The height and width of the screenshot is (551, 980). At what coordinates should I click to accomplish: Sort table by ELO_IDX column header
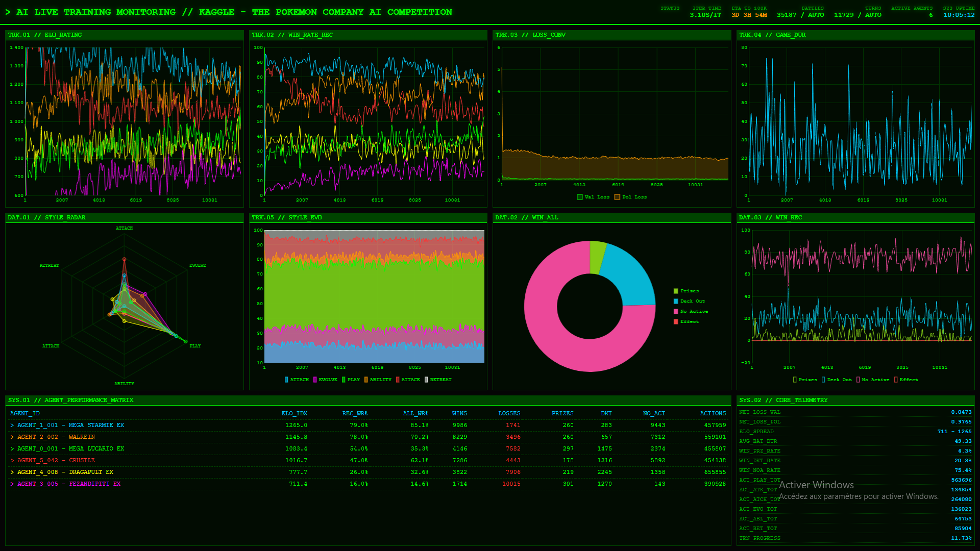(x=295, y=413)
